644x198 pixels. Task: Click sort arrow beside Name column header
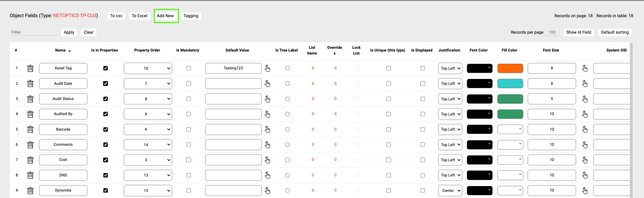70,51
